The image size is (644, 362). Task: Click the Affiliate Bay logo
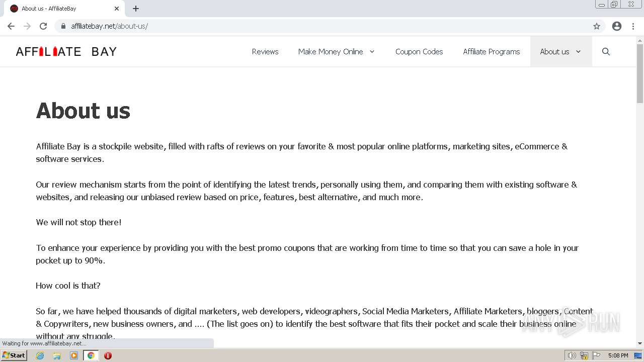coord(66,51)
